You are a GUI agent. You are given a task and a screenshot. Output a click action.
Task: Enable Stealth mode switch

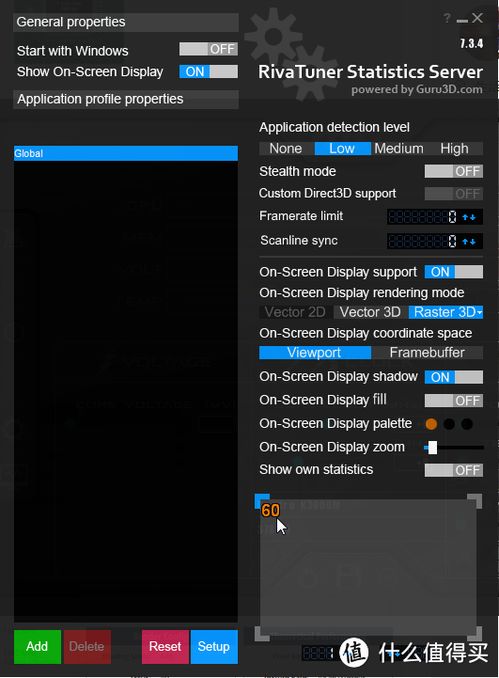point(454,171)
